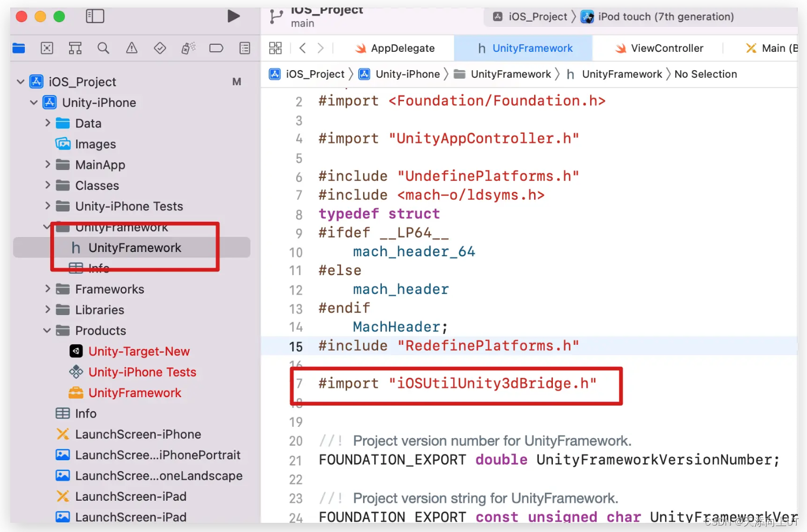Viewport: 807px width, 532px height.
Task: Choose the iPod touch (7th generation) destination
Action: click(x=657, y=17)
